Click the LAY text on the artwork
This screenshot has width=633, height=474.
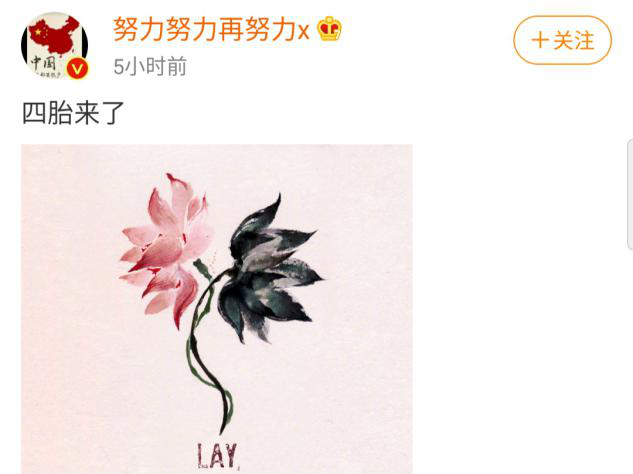[x=217, y=456]
